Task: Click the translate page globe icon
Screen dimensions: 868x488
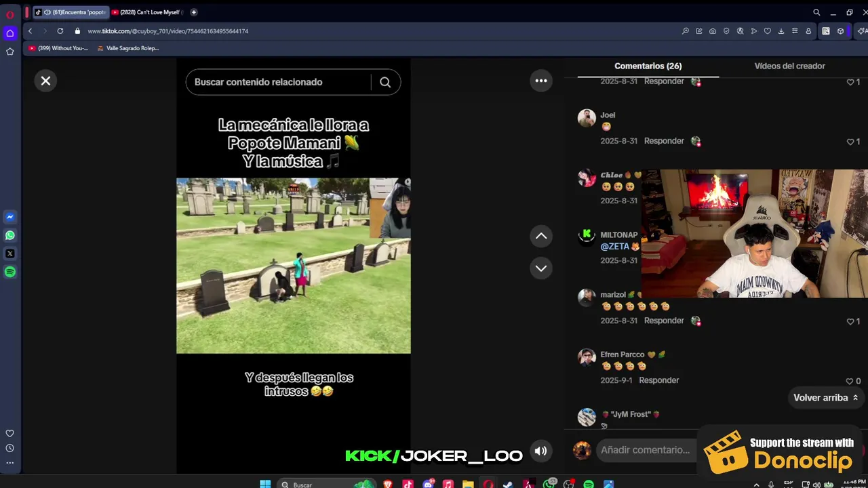Action: coord(740,31)
